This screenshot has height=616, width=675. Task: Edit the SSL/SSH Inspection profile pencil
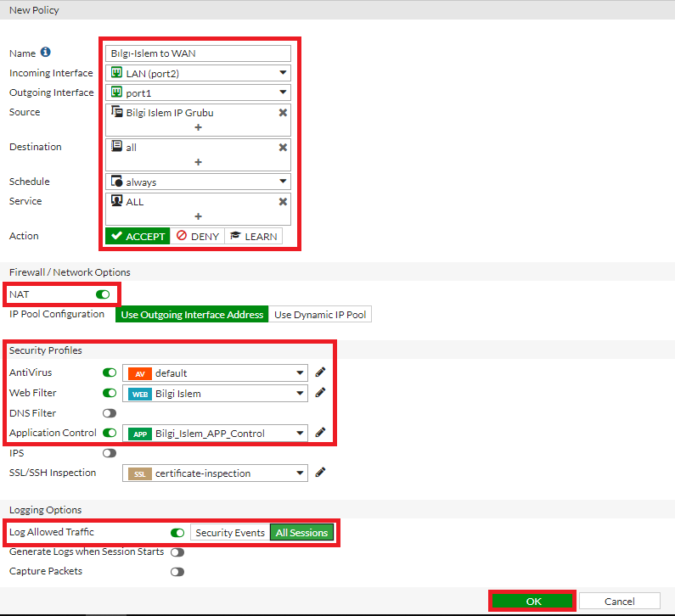[320, 473]
